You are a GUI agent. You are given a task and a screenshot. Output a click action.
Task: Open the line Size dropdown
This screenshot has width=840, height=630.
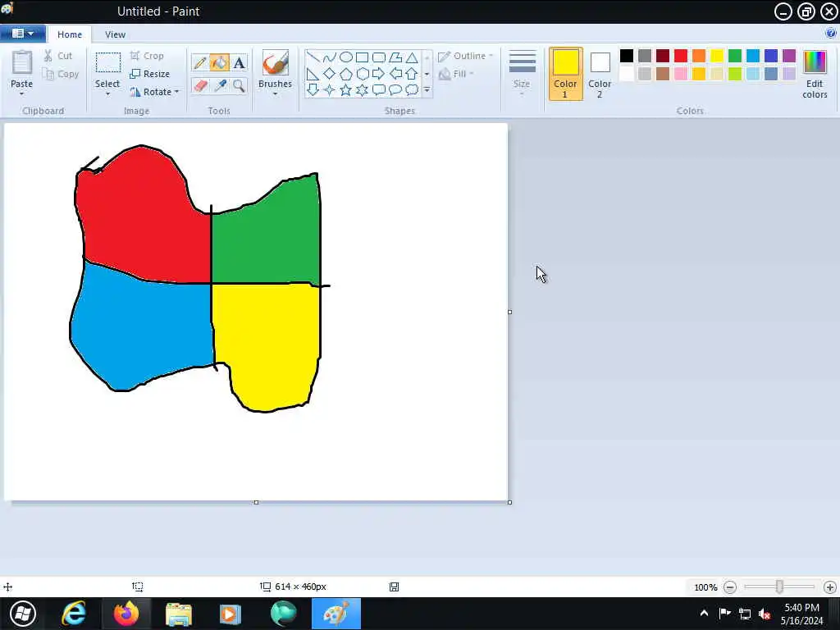522,73
